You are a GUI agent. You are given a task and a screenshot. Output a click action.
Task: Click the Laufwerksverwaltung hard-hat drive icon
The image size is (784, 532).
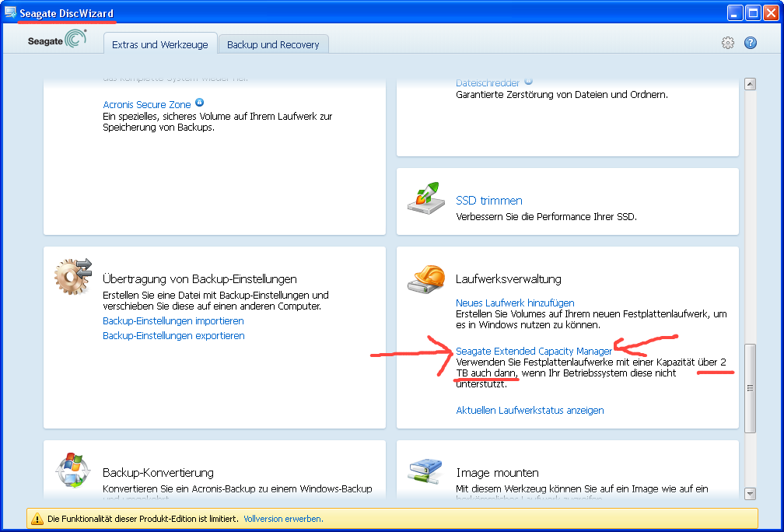(x=426, y=279)
